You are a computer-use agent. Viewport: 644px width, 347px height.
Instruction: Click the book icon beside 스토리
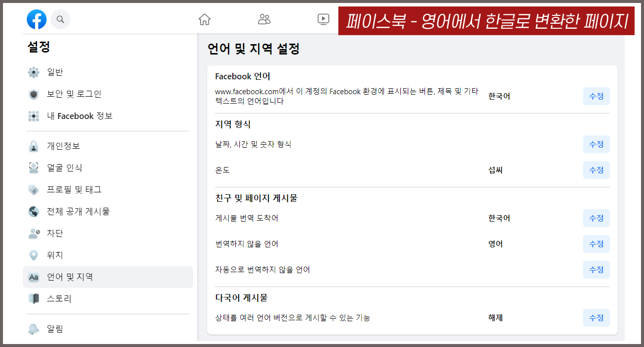[x=34, y=299]
